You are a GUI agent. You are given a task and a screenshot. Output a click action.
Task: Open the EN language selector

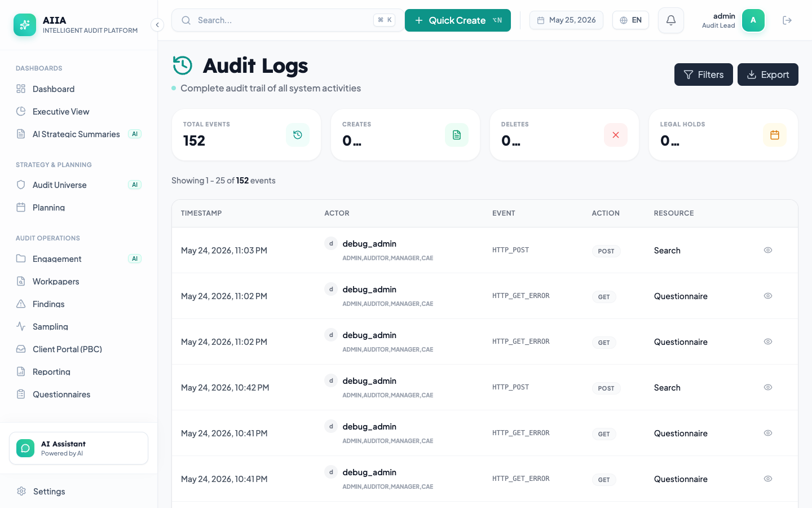click(x=630, y=20)
